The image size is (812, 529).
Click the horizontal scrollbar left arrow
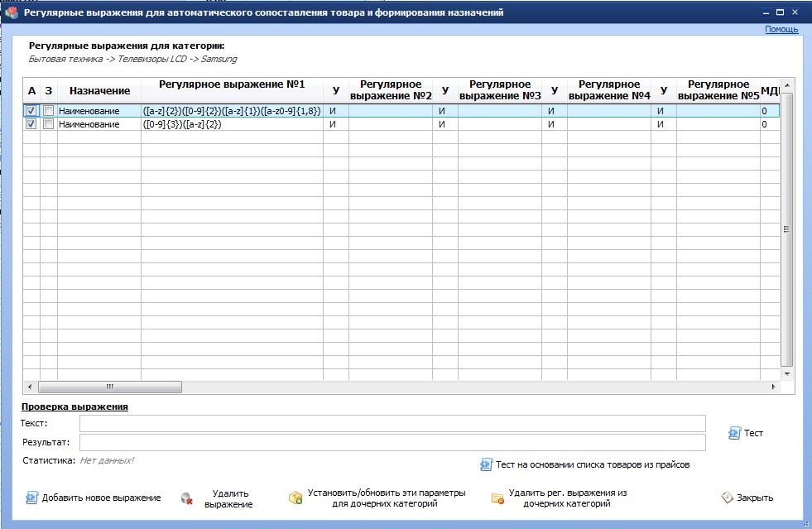tap(30, 387)
